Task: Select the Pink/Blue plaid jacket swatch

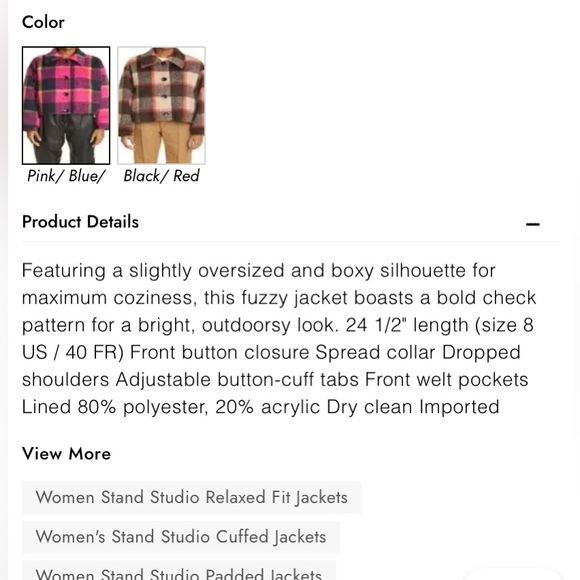Action: click(x=66, y=105)
